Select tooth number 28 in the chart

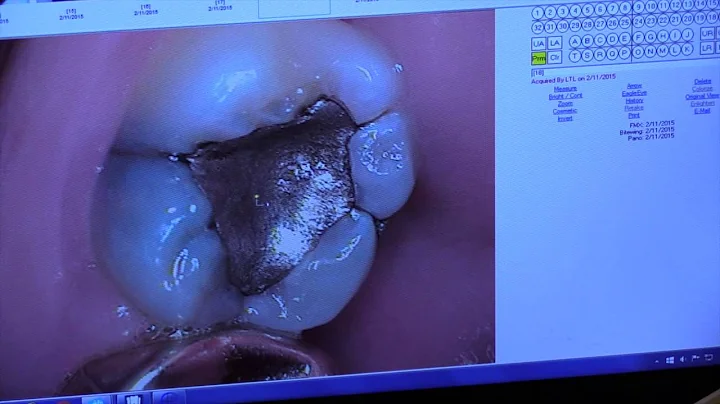[588, 24]
